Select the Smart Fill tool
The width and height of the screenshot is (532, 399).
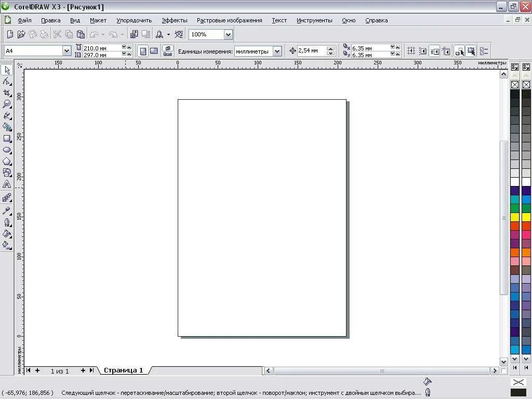pyautogui.click(x=7, y=127)
